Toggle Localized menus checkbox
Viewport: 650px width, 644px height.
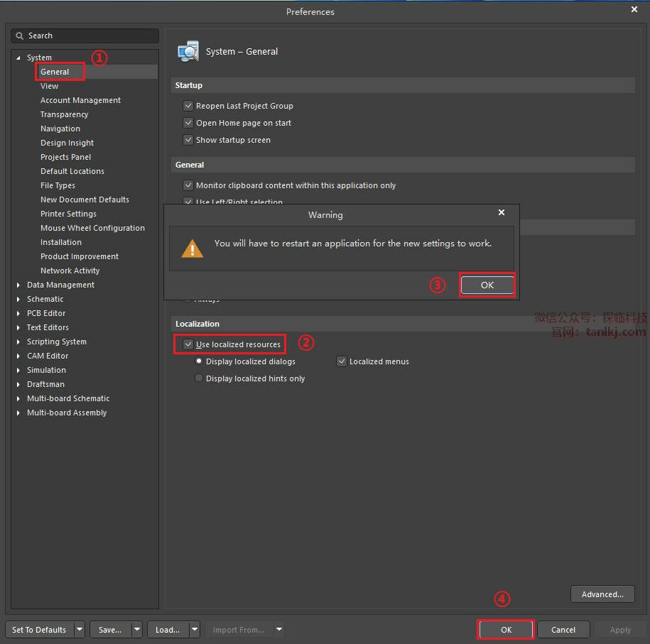coord(341,361)
